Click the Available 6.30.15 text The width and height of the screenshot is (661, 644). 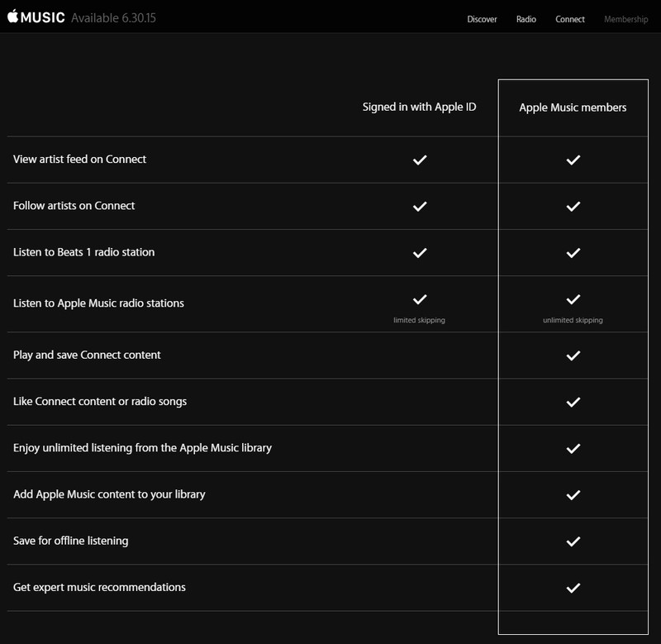point(113,17)
